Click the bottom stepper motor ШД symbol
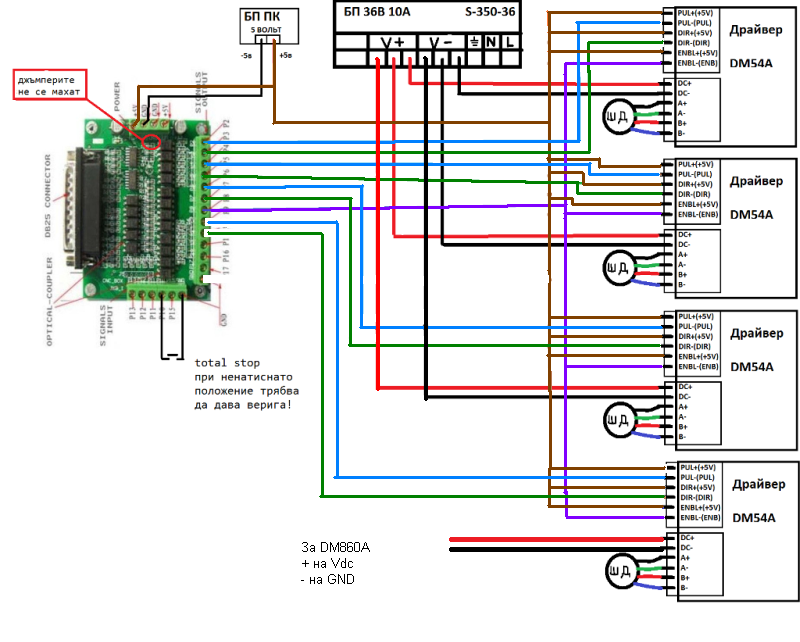The image size is (800, 642). (620, 573)
